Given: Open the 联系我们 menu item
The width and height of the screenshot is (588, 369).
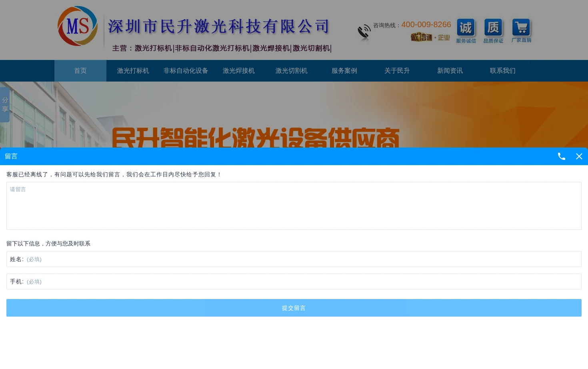Looking at the screenshot, I should [503, 71].
